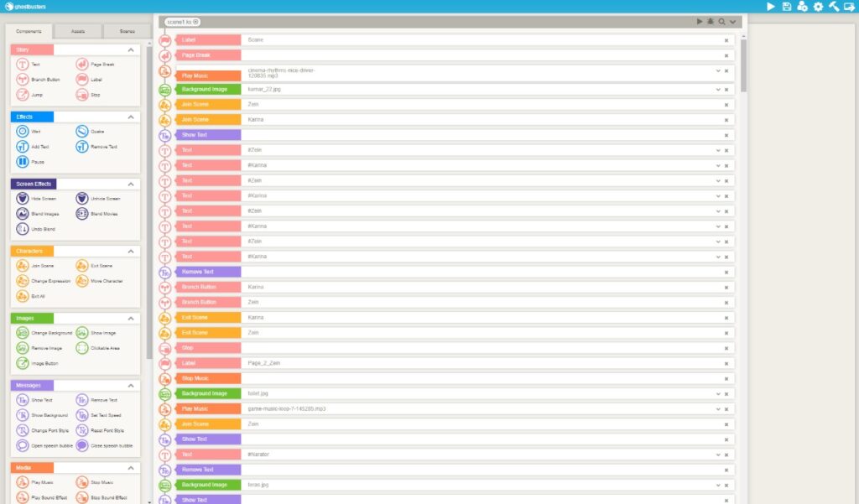Viewport: 859px width, 504px height.
Task: Select the Blend Images icon
Action: tap(23, 214)
